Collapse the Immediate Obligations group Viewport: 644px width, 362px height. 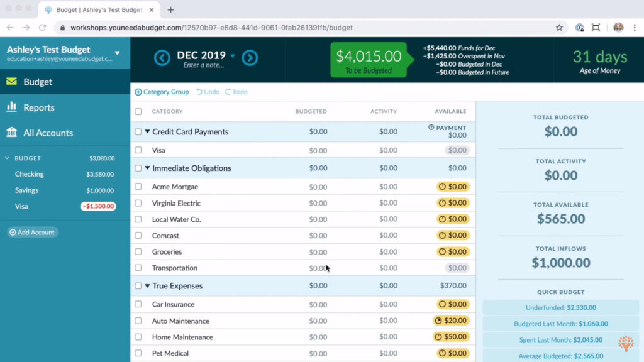[x=147, y=168]
